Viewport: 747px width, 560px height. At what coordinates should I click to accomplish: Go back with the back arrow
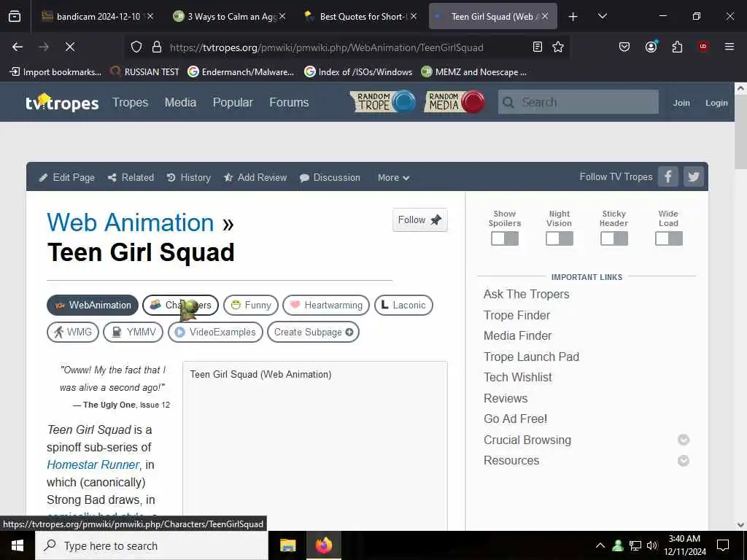click(x=18, y=47)
